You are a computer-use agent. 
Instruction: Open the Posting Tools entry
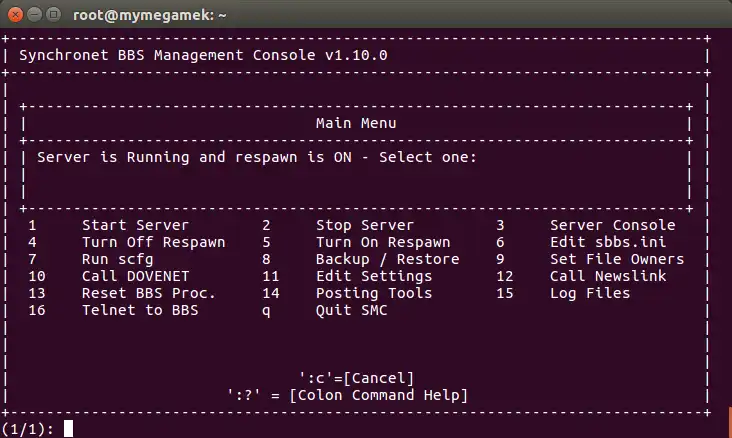tap(374, 293)
